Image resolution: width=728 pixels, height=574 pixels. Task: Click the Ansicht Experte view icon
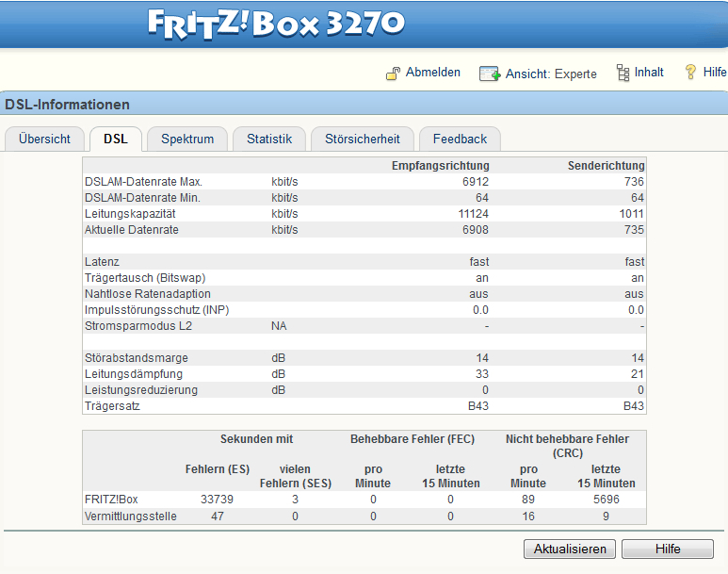(490, 74)
